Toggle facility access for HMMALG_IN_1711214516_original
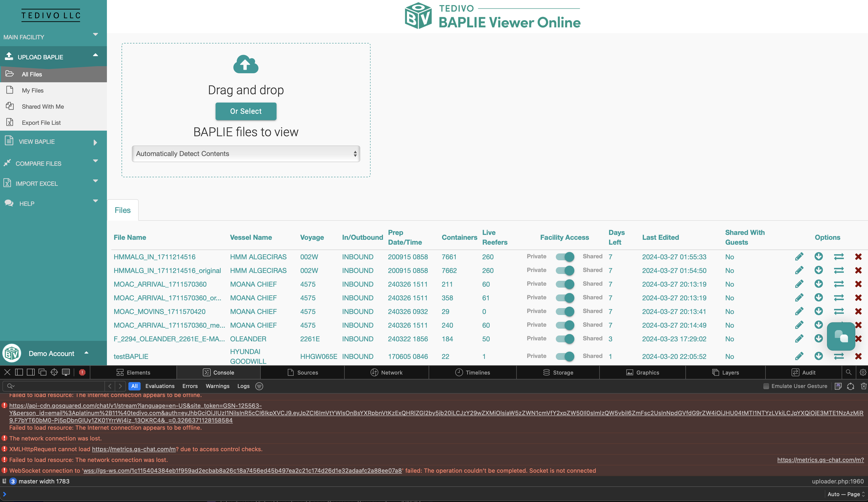The image size is (868, 502). pyautogui.click(x=565, y=271)
